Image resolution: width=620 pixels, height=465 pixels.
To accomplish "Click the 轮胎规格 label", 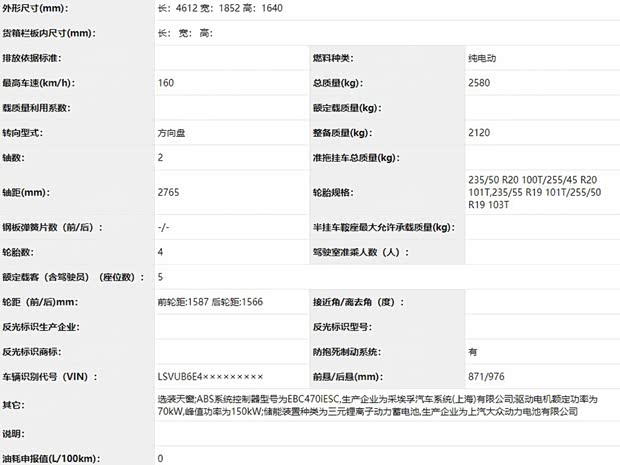I will click(333, 193).
